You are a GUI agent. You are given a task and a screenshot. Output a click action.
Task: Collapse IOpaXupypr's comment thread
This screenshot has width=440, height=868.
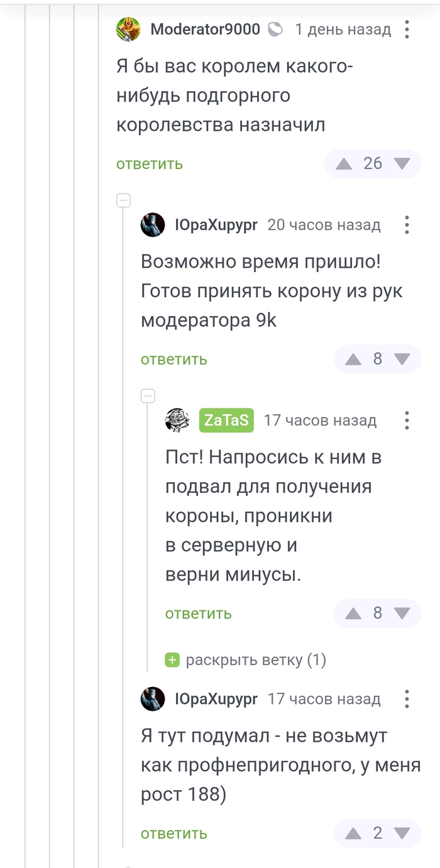[123, 200]
